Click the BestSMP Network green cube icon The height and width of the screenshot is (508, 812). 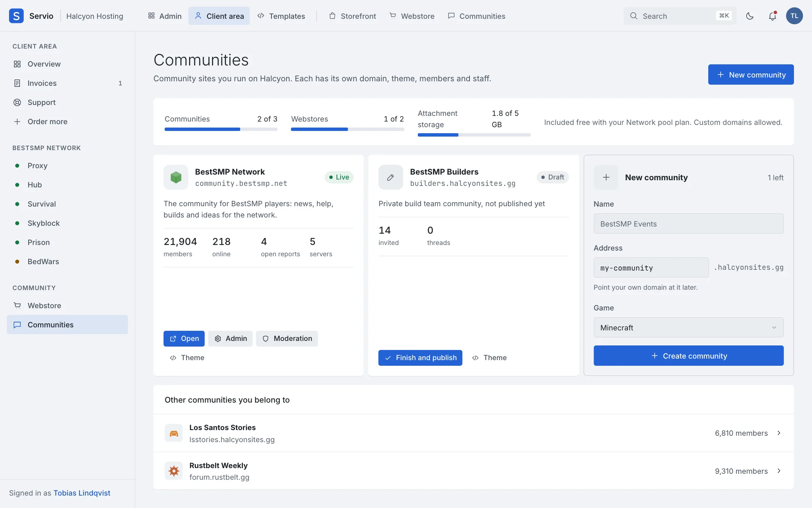pyautogui.click(x=176, y=177)
